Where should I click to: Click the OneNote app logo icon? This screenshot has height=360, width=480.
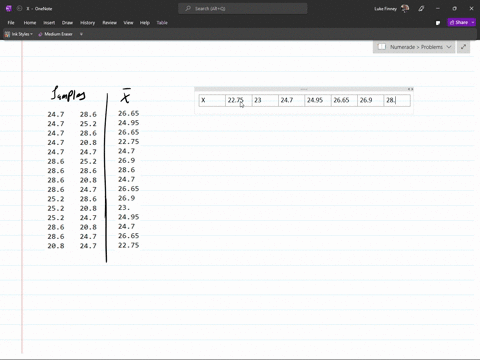click(9, 9)
